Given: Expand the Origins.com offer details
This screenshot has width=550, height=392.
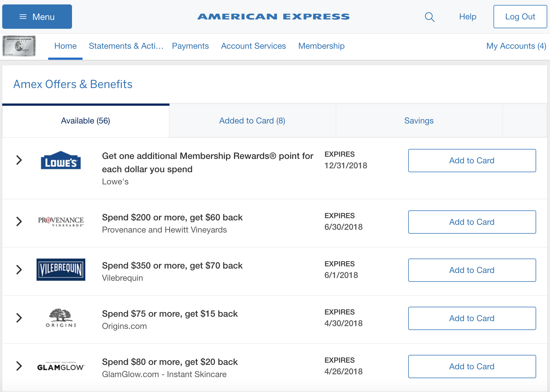Looking at the screenshot, I should pos(19,318).
